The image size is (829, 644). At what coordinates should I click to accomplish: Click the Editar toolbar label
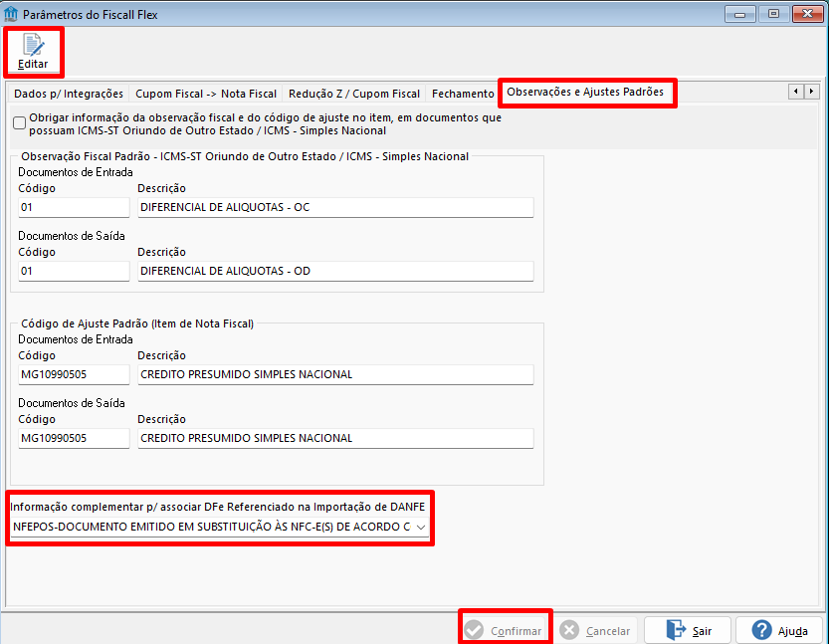coord(33,64)
